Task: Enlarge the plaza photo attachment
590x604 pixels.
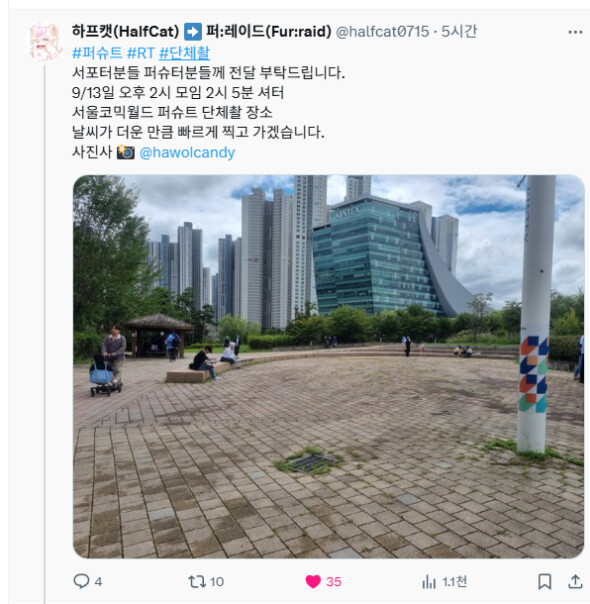Action: point(329,366)
